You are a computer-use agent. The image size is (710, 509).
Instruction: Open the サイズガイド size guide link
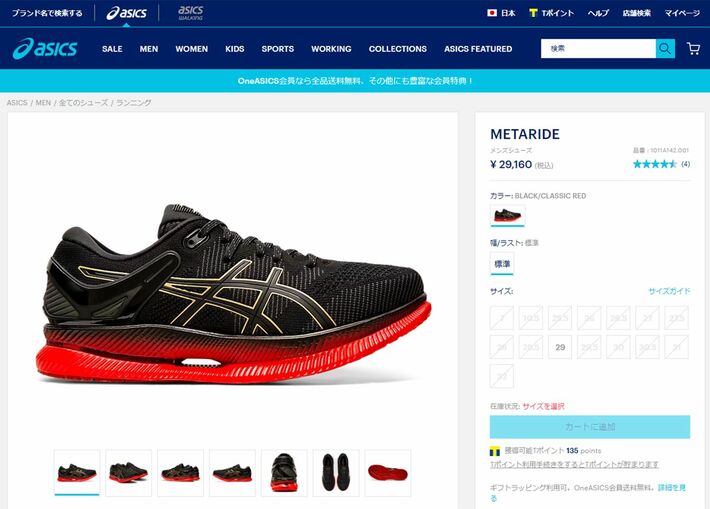[x=669, y=291]
